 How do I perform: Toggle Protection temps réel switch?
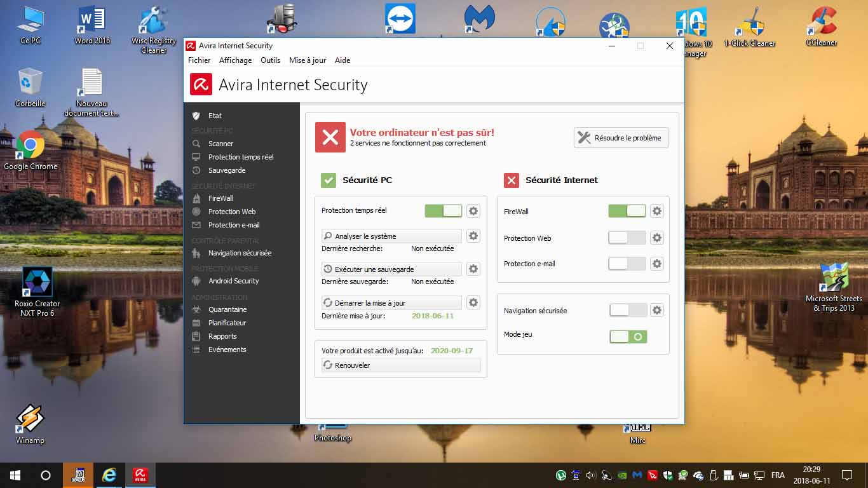click(444, 210)
